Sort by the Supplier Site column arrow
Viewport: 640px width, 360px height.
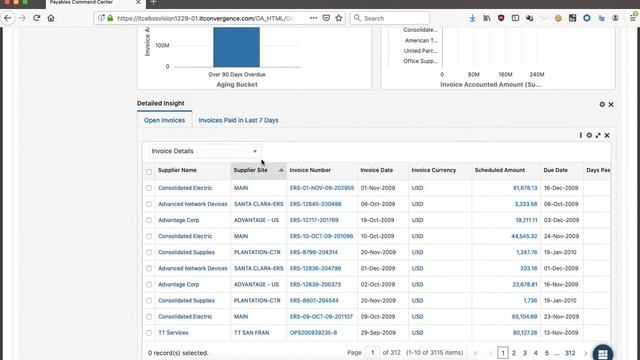[x=281, y=170]
